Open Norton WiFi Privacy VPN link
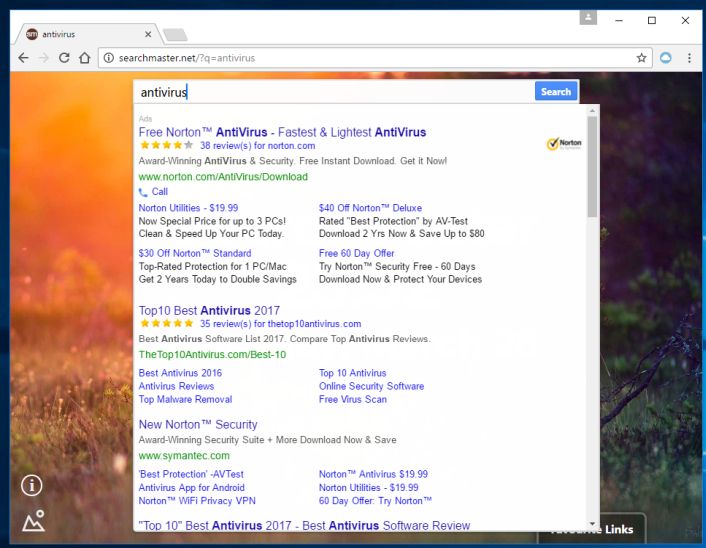Viewport: 706px width, 548px height. [x=197, y=501]
